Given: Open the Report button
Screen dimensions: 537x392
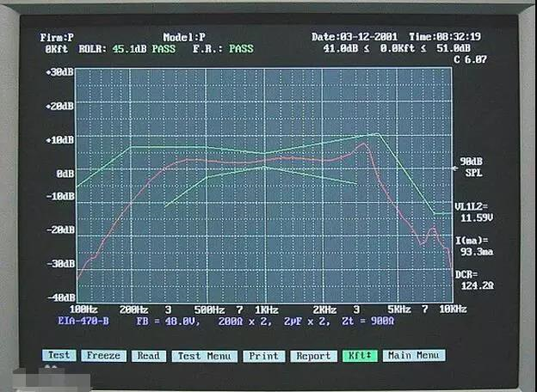Looking at the screenshot, I should (x=313, y=356).
